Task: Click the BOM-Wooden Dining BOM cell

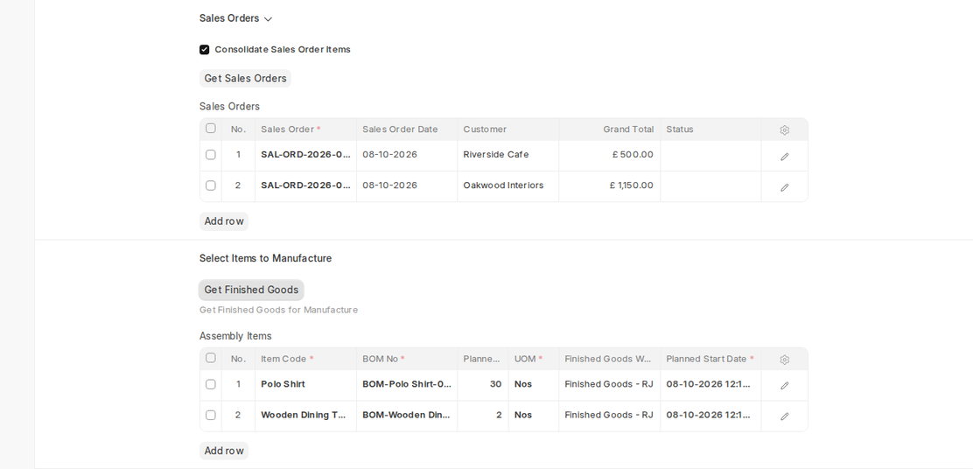Action: click(x=407, y=415)
